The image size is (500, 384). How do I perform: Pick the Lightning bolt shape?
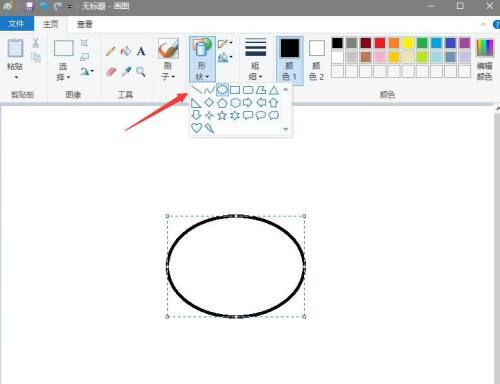click(209, 128)
